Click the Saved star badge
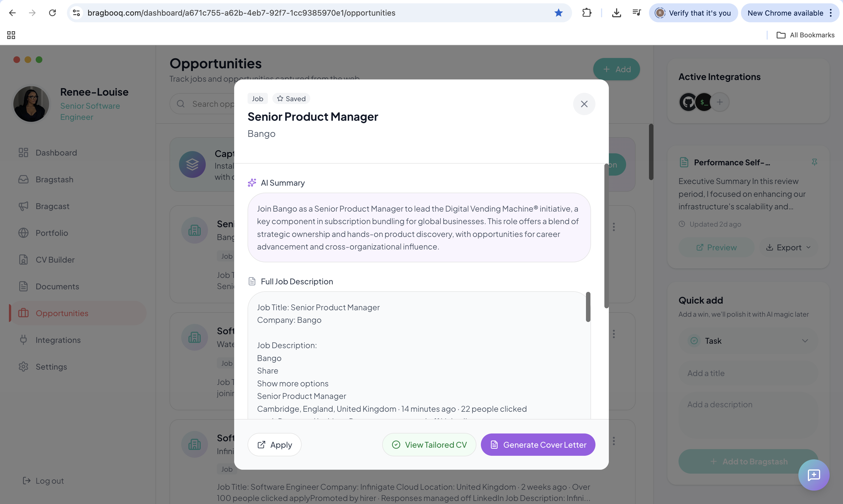843x504 pixels. pos(291,98)
